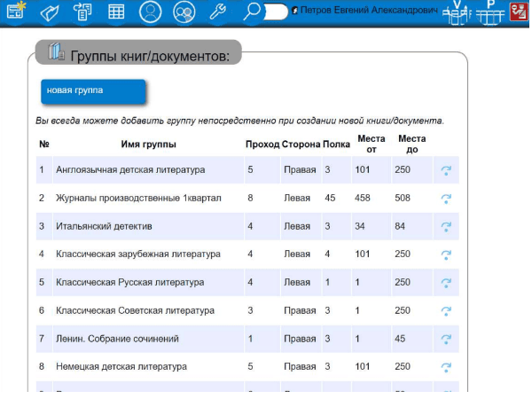Open the single user profile icon

tap(152, 12)
